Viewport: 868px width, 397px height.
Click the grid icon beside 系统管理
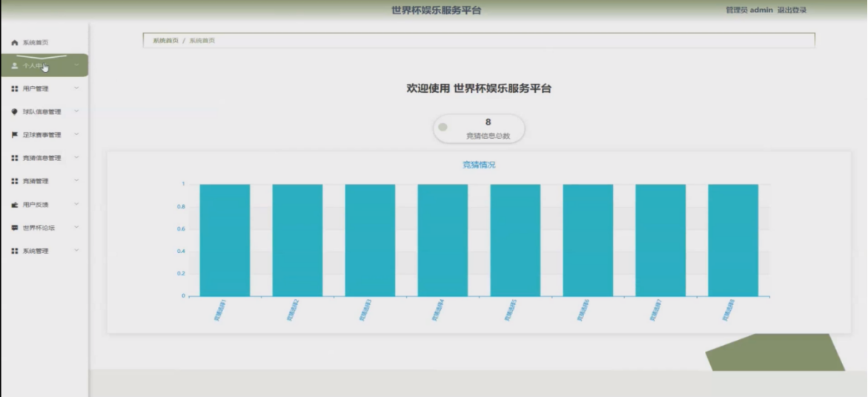pos(15,251)
